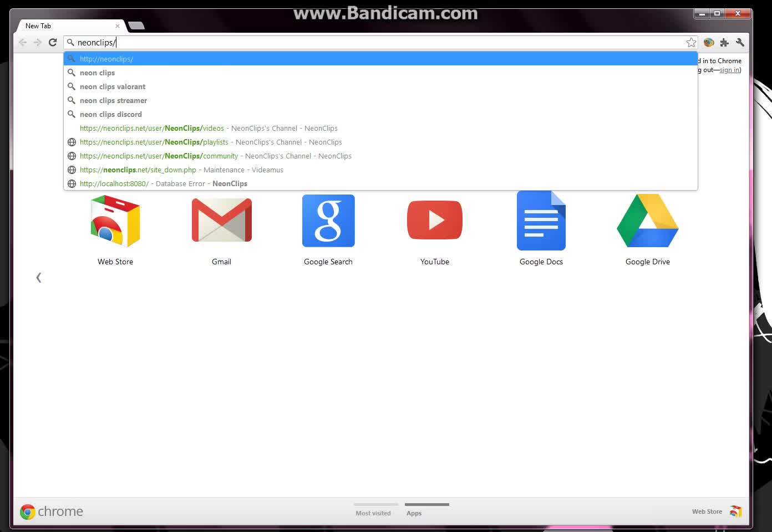Launch the Gmail app
This screenshot has height=532, width=772.
221,229
